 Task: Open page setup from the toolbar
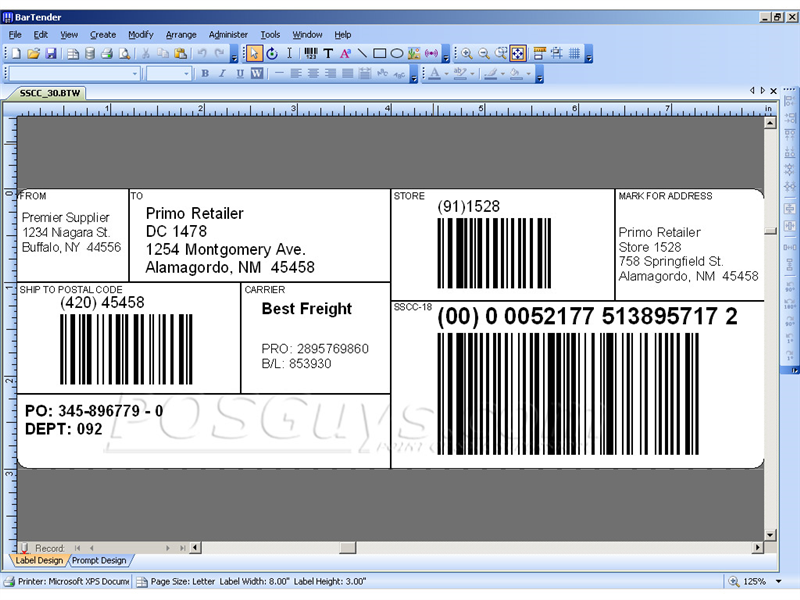[73, 54]
